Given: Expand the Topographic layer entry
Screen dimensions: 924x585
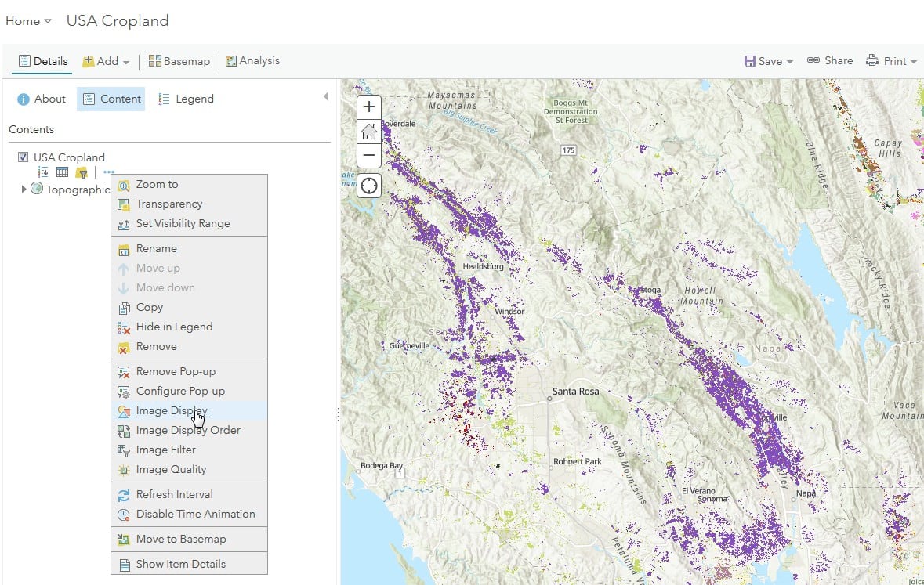Looking at the screenshot, I should pyautogui.click(x=24, y=189).
